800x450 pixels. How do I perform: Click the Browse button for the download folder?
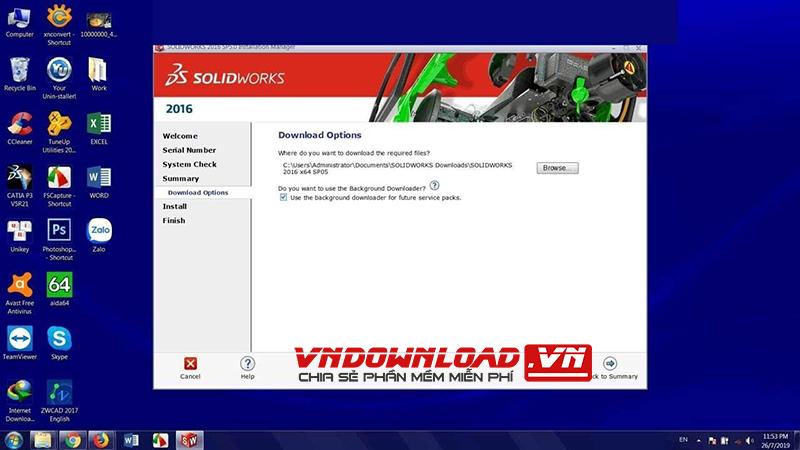[557, 168]
